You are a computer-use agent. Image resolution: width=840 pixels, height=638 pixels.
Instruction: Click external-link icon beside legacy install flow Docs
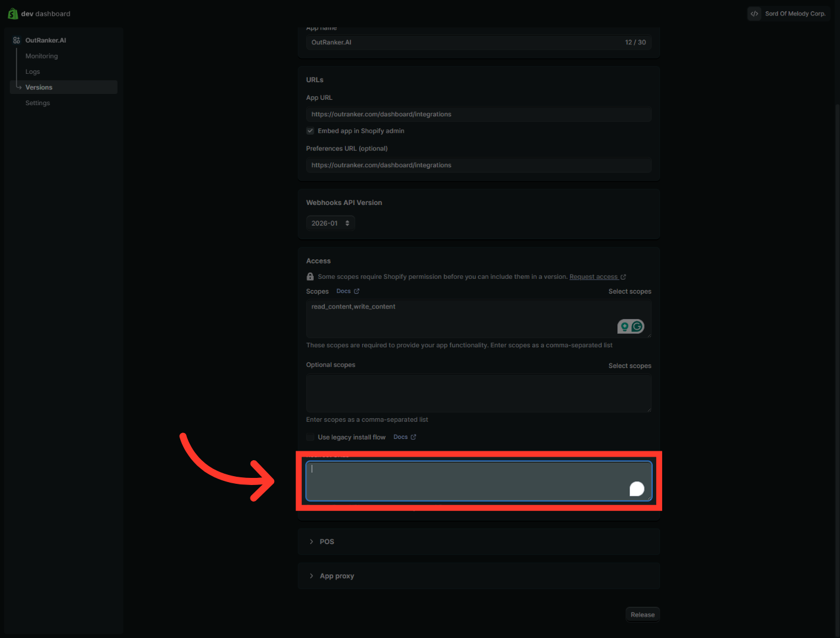414,437
